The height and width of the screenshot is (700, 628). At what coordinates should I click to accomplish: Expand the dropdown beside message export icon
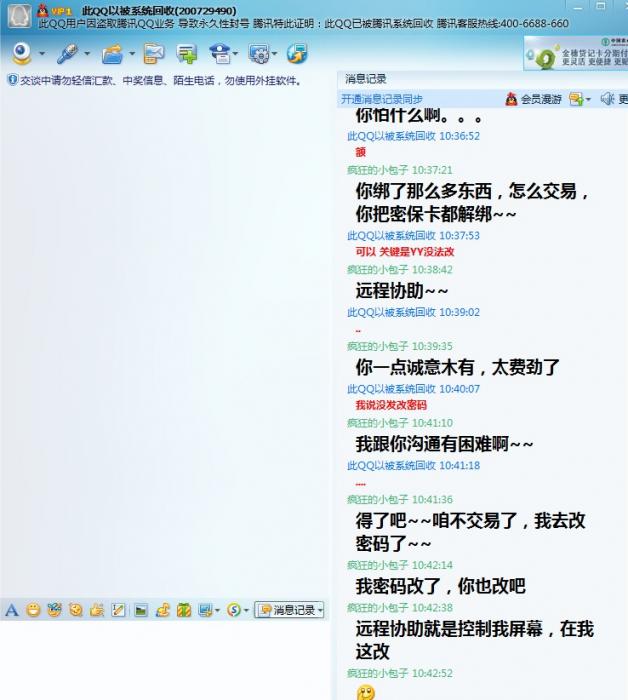click(588, 99)
